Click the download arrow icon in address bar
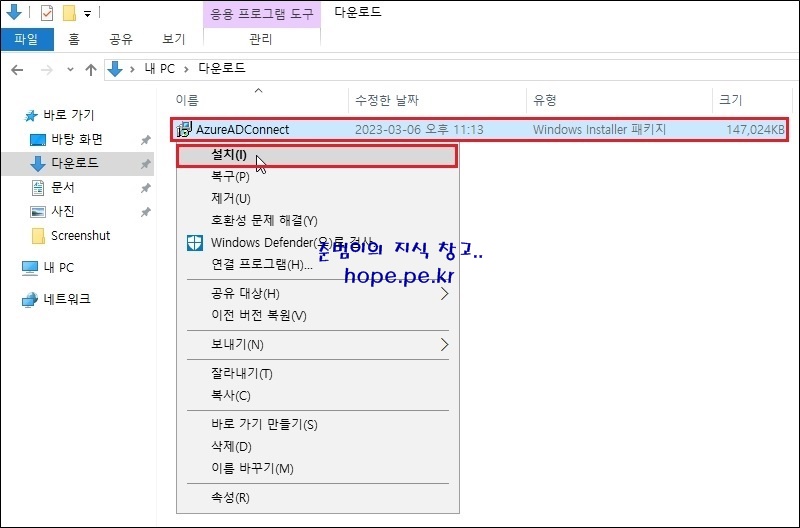The image size is (800, 528). (x=115, y=69)
